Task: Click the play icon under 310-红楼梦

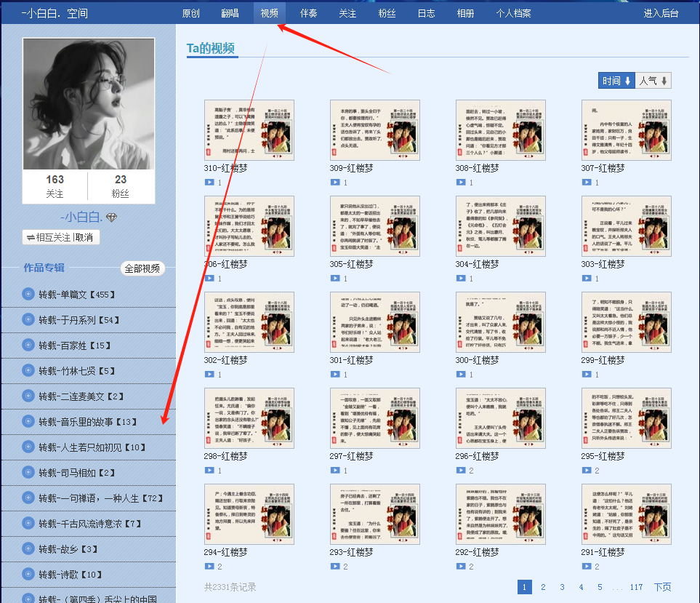Action: [209, 183]
